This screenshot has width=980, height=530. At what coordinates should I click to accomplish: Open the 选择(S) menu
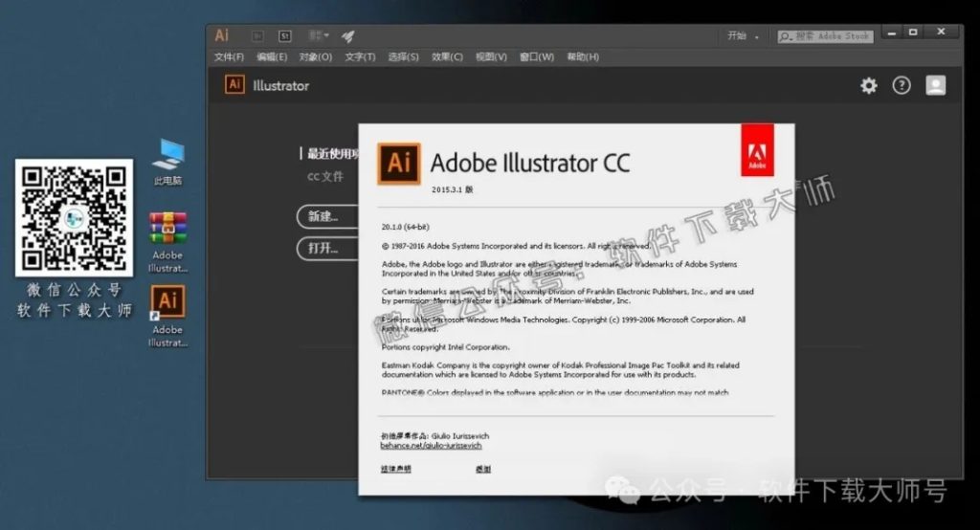click(x=403, y=56)
